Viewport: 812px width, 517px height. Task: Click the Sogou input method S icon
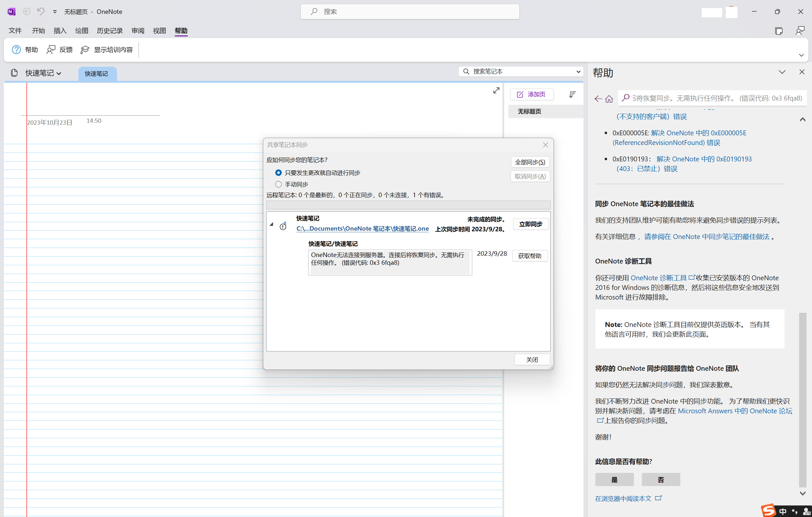pos(768,511)
